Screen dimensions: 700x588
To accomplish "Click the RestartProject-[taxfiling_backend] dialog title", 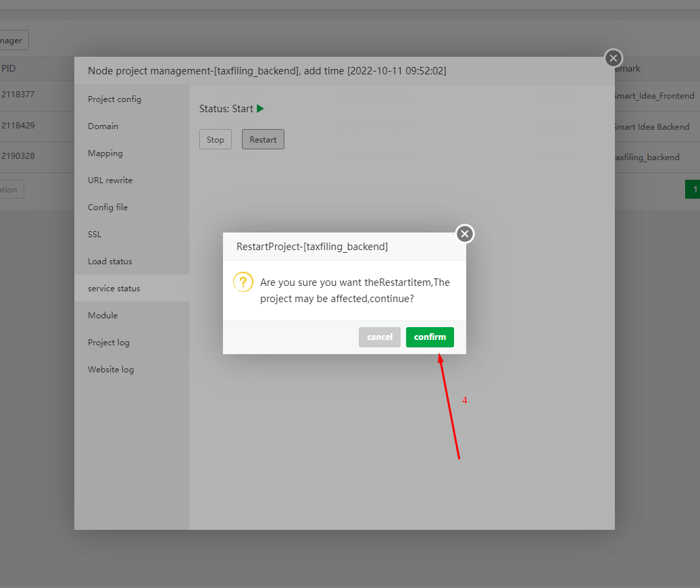I will (312, 247).
